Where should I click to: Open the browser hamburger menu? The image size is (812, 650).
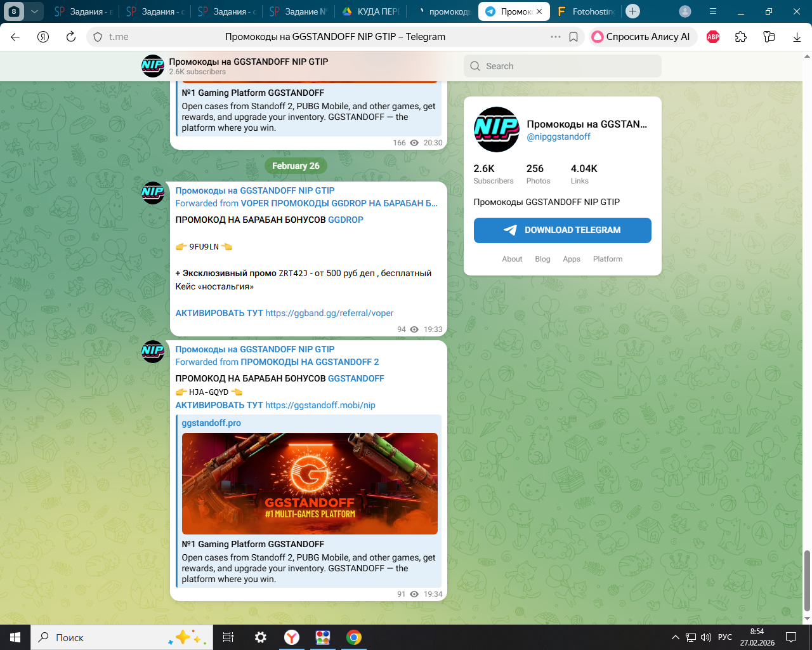pyautogui.click(x=713, y=11)
